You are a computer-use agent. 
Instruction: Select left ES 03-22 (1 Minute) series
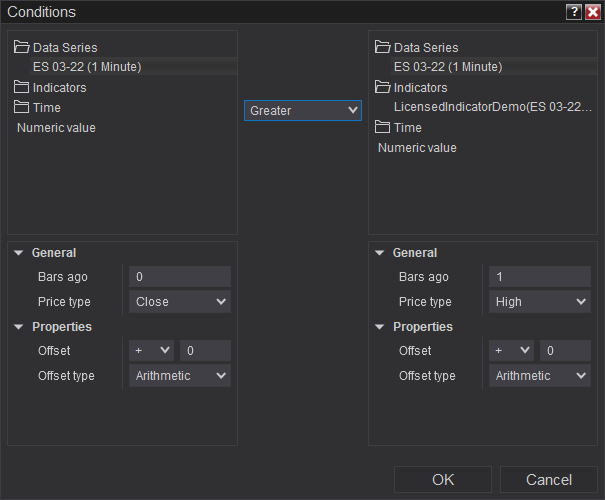[x=87, y=67]
